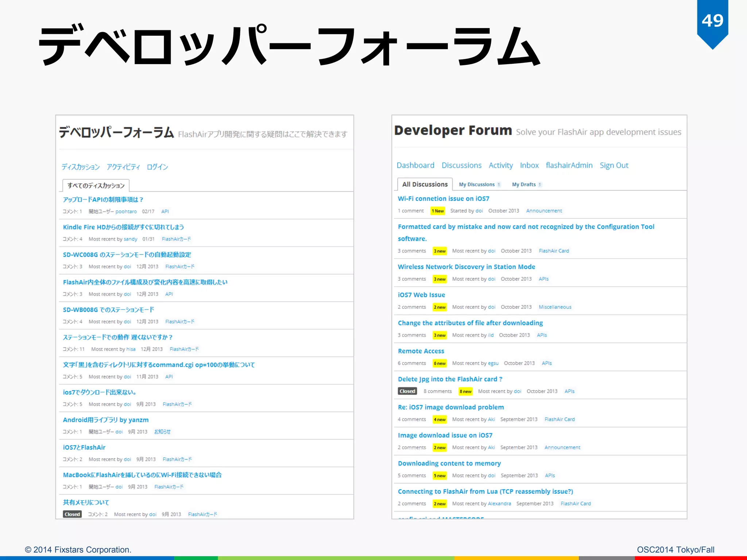Open user ild's profile
This screenshot has height=560, width=747.
pos(491,335)
